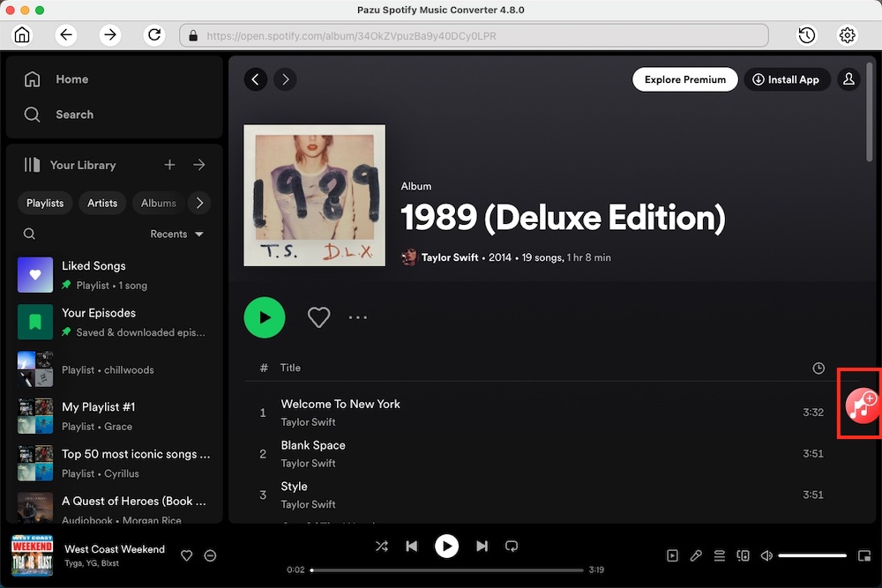Expand Your Library with the arrow icon
This screenshot has width=882, height=588.
point(199,165)
